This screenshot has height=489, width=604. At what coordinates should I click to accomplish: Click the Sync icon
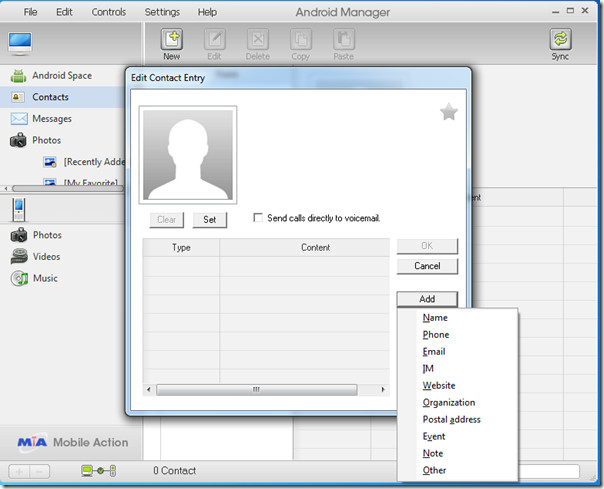(560, 39)
